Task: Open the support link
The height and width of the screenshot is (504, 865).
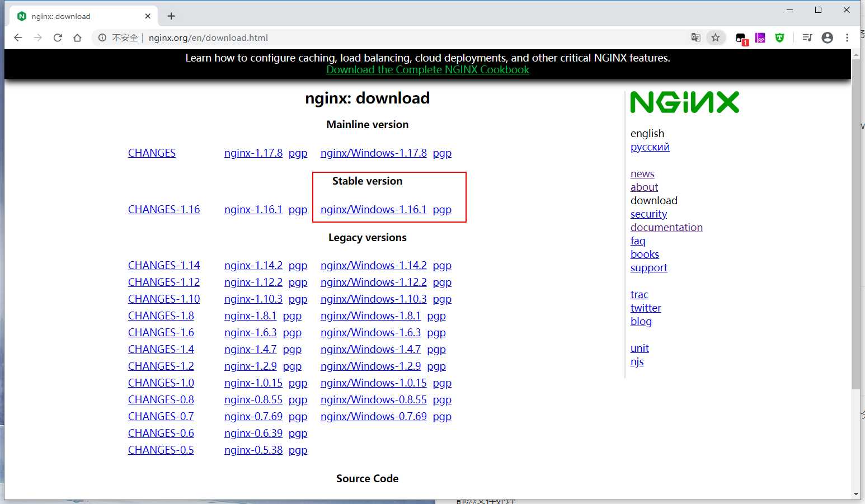Action: (x=648, y=267)
